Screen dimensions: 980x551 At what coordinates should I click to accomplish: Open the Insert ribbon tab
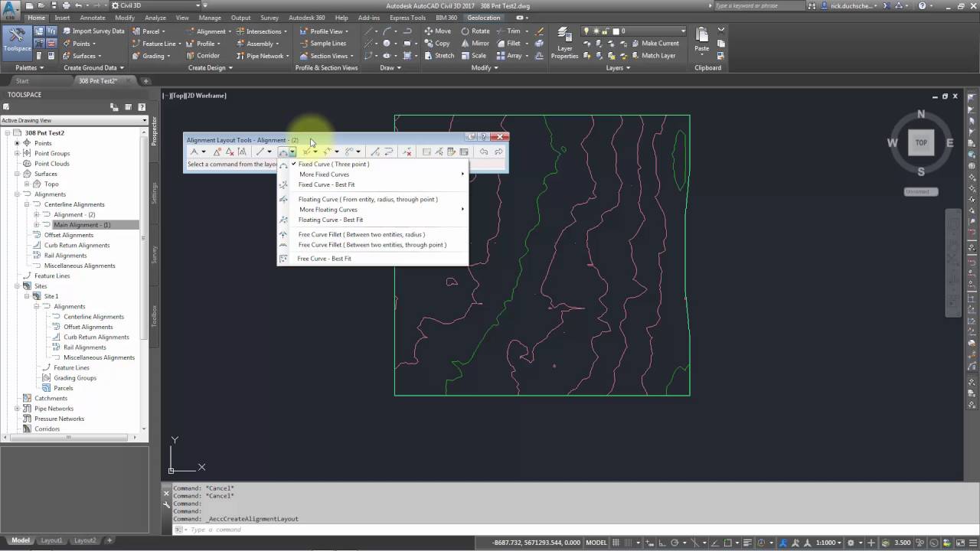(x=62, y=18)
